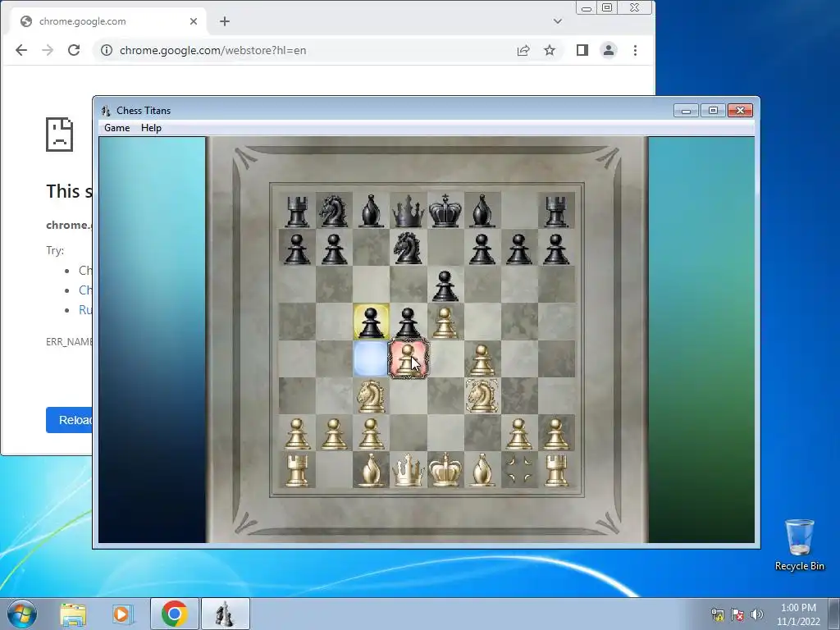Open the Game menu in Chess Titans
Screen dimensions: 840x630
coord(116,127)
